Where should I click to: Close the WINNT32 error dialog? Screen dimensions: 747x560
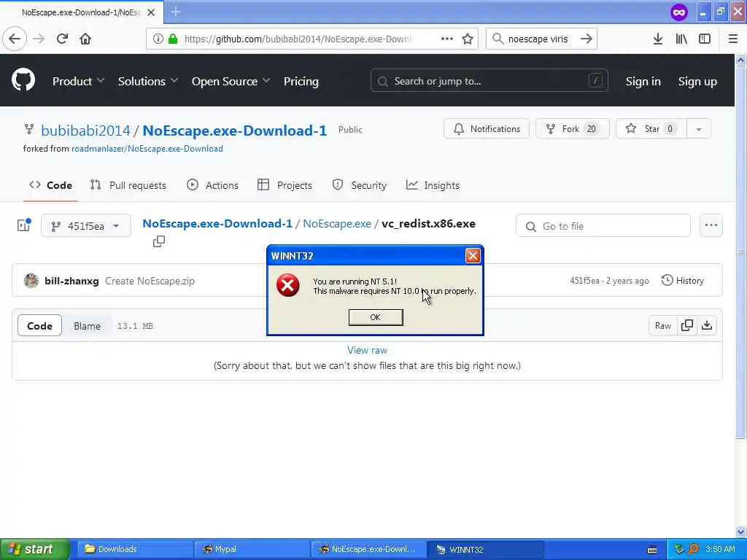click(473, 256)
